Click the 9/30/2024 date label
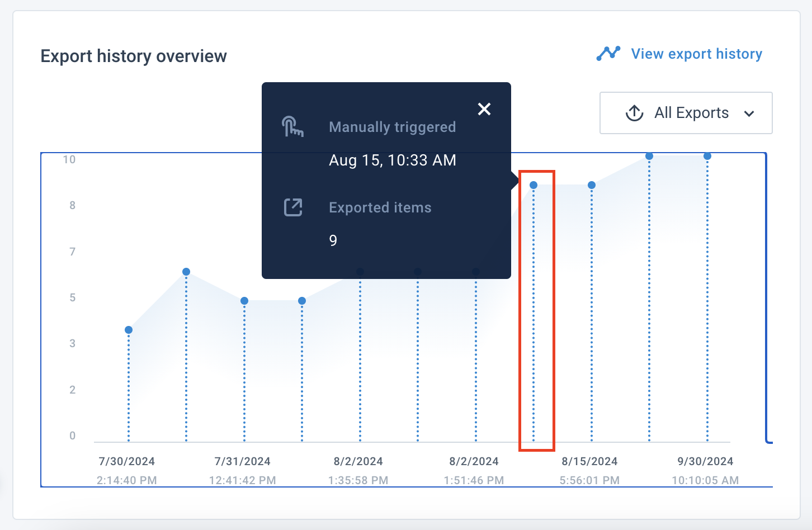The width and height of the screenshot is (812, 530). click(x=706, y=461)
